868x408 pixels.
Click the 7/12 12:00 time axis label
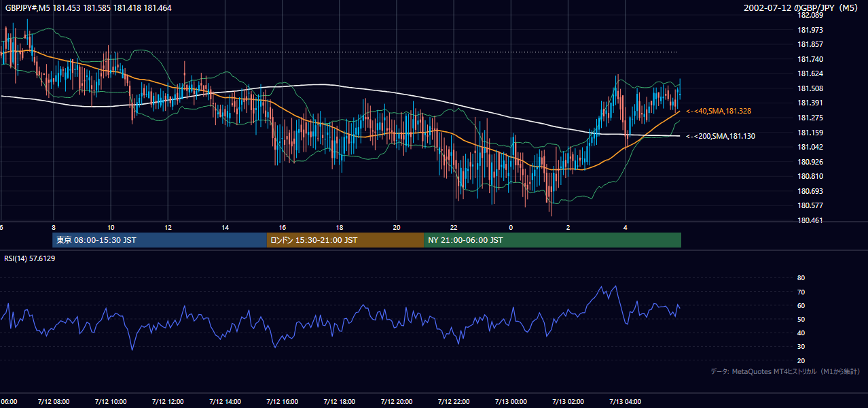(168, 402)
